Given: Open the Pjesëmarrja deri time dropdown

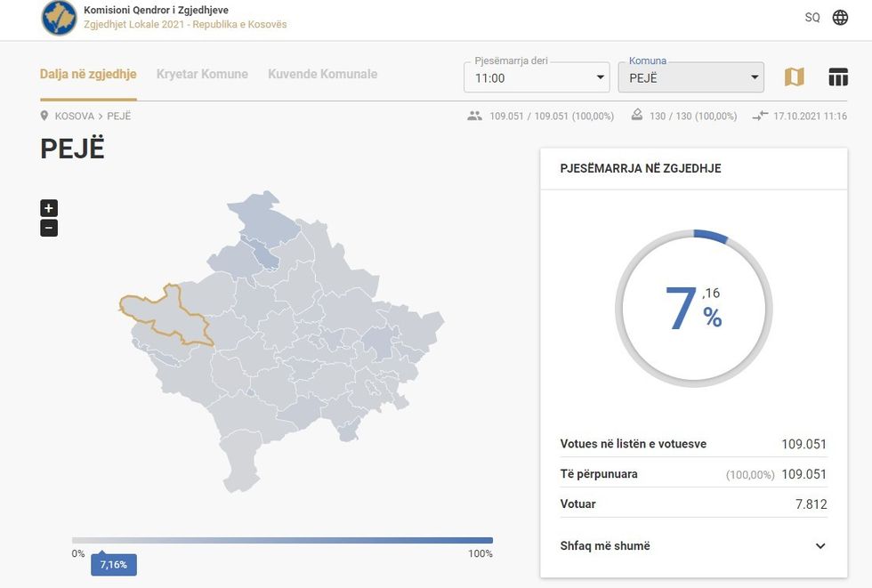Looking at the screenshot, I should [x=536, y=78].
